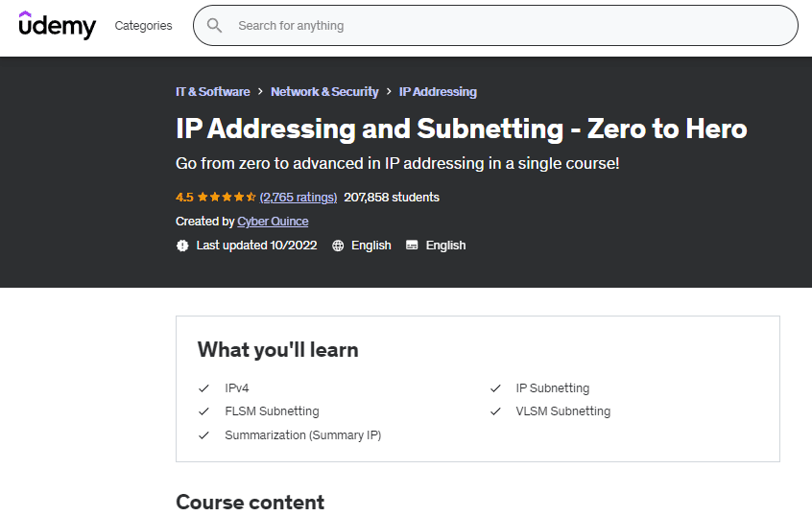This screenshot has width=812, height=516.
Task: Click the last updated badge icon
Action: click(x=182, y=246)
